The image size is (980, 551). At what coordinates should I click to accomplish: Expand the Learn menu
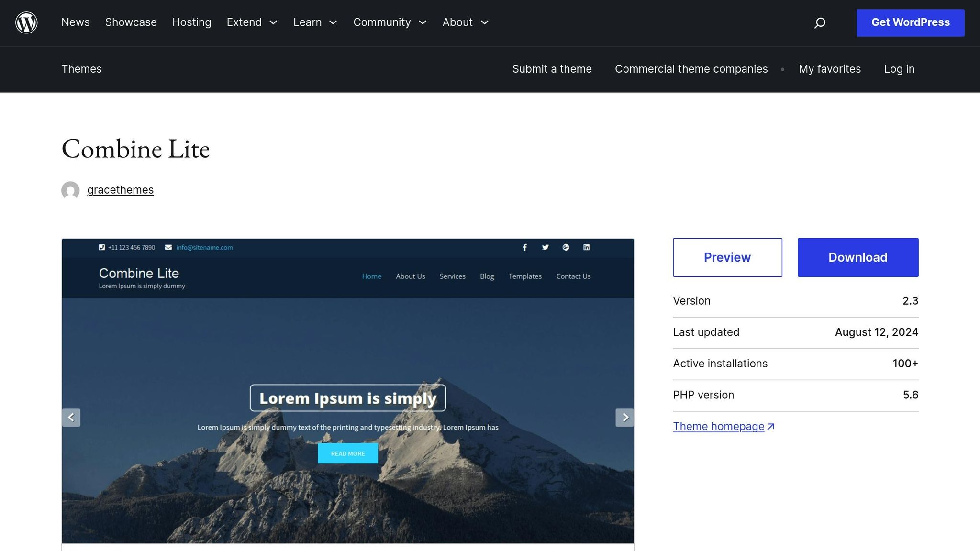[x=315, y=22]
